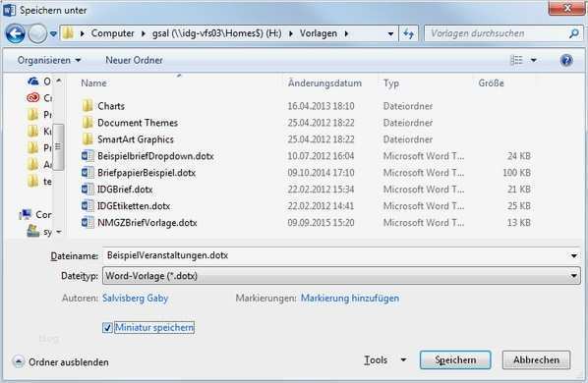This screenshot has height=383, width=588.
Task: Click the navigation pane scroll-up arrow
Action: click(x=58, y=81)
